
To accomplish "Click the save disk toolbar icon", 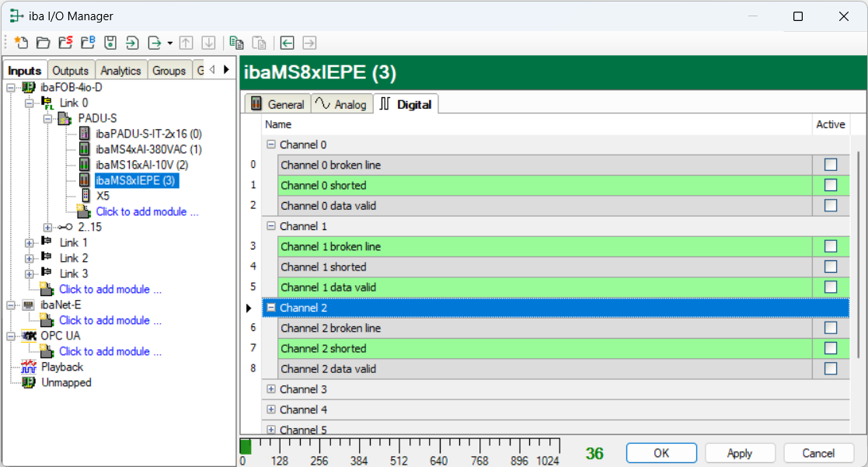I will (x=110, y=43).
